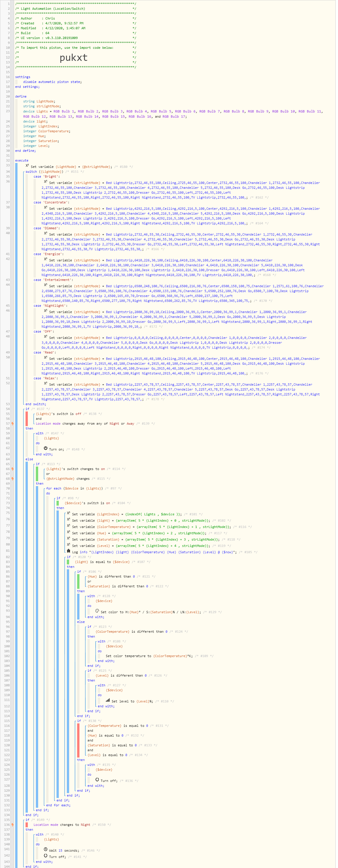
Task: Click the bug icon before "Log info"
Action: click(68, 551)
